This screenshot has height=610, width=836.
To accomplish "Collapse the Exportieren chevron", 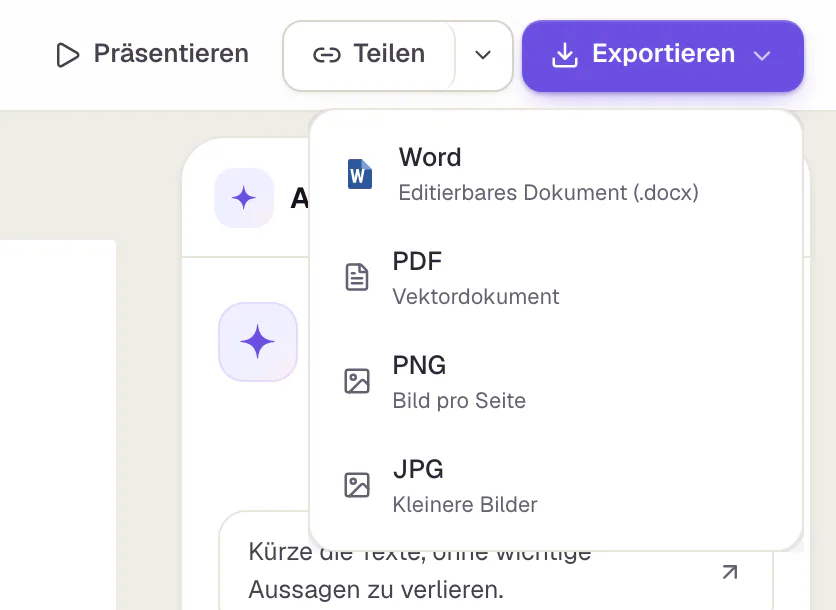I will [x=762, y=55].
